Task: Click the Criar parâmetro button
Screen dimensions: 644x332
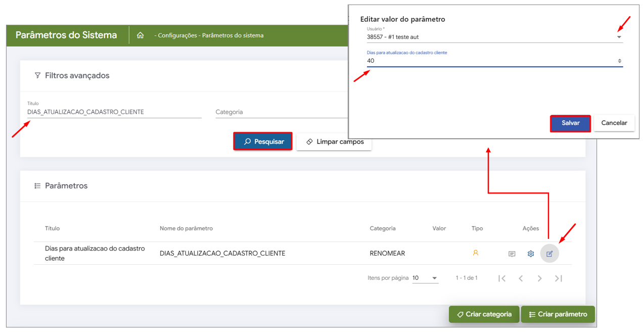Action: point(558,314)
